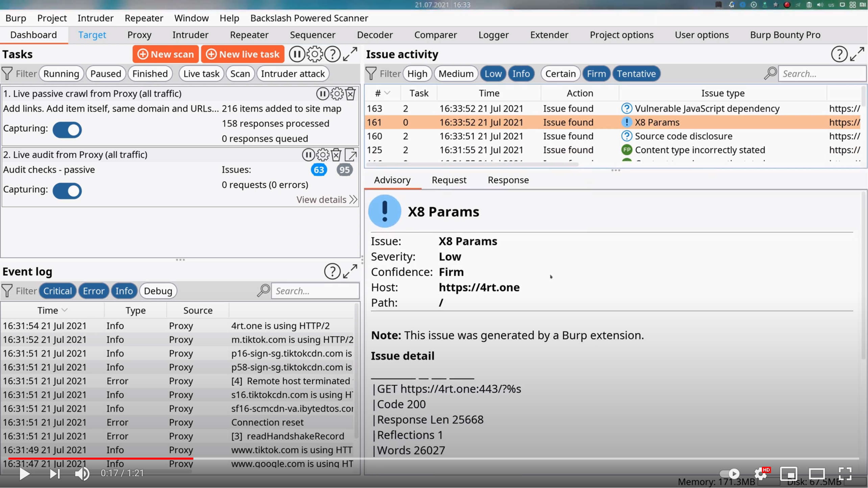Open task settings gear in Tasks header
This screenshot has width=868, height=488.
315,54
